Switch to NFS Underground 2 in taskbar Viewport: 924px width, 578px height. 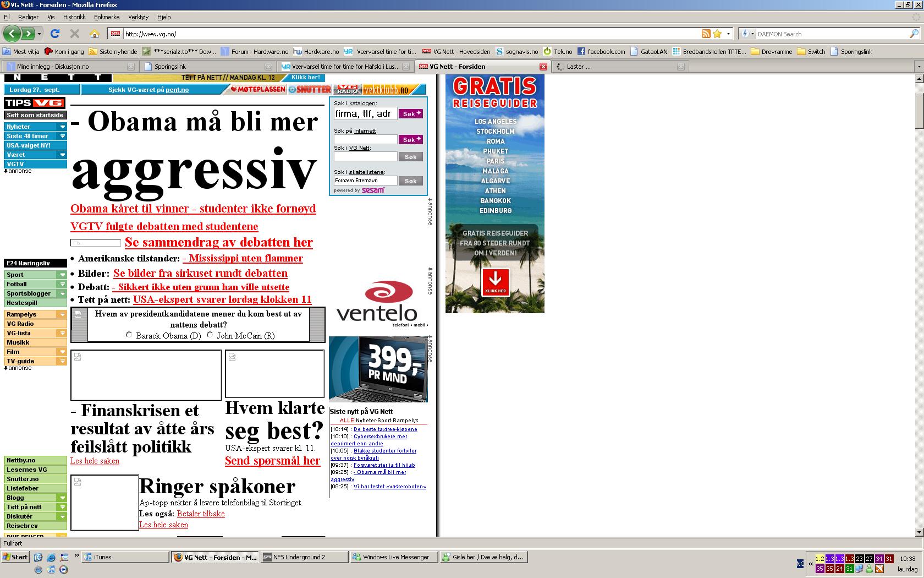click(x=304, y=557)
